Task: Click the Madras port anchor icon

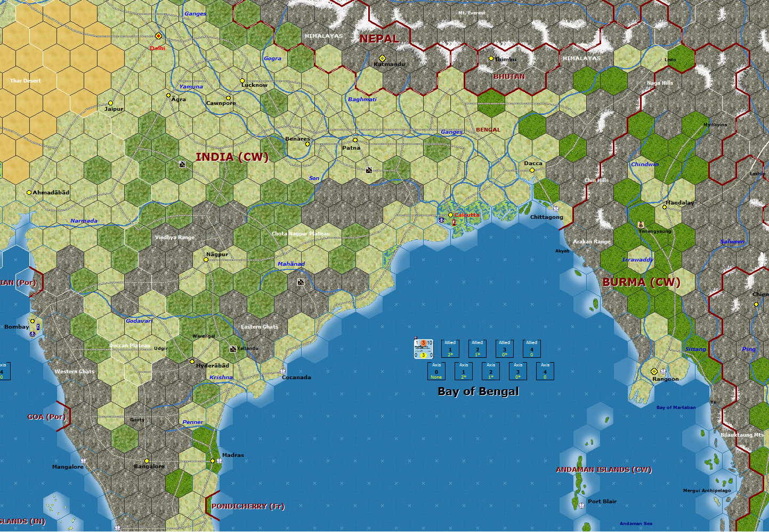Action: click(x=219, y=461)
